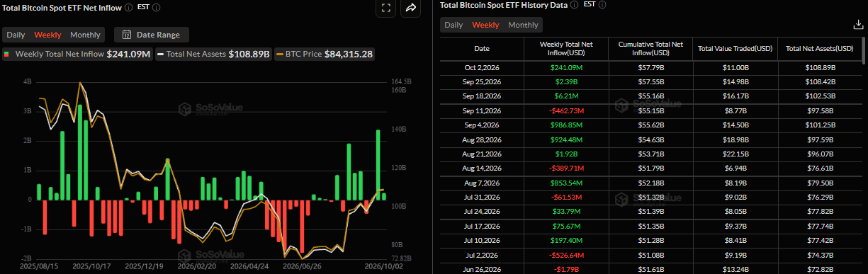868x274 pixels.
Task: Click the Jul 17,2026 date cell
Action: 482,226
